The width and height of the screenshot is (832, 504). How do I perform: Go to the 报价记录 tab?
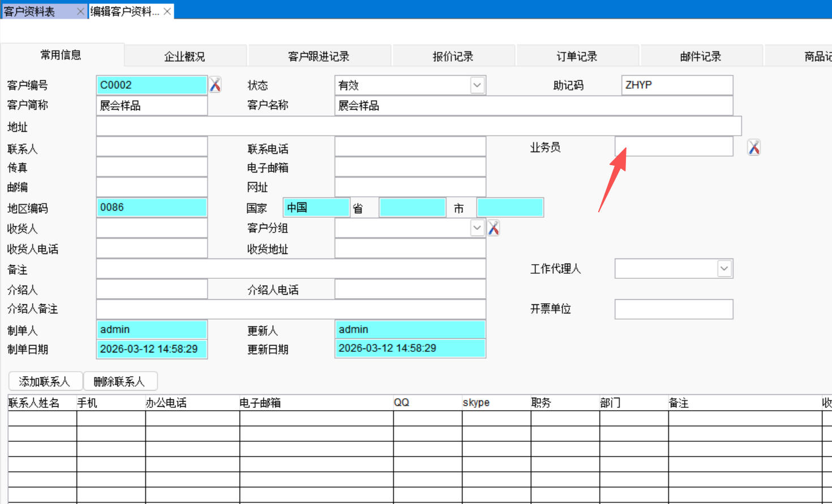coord(453,57)
